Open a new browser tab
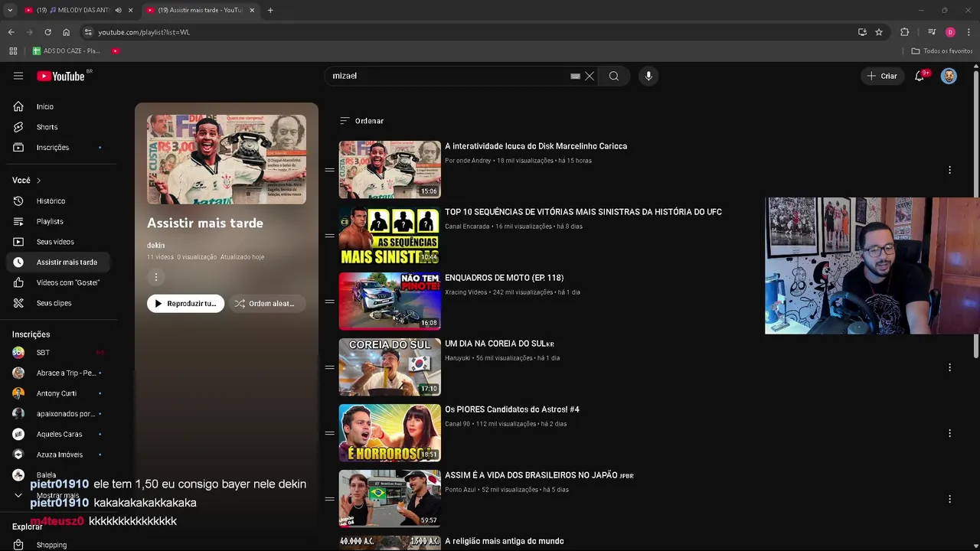This screenshot has width=980, height=551. 270,10
